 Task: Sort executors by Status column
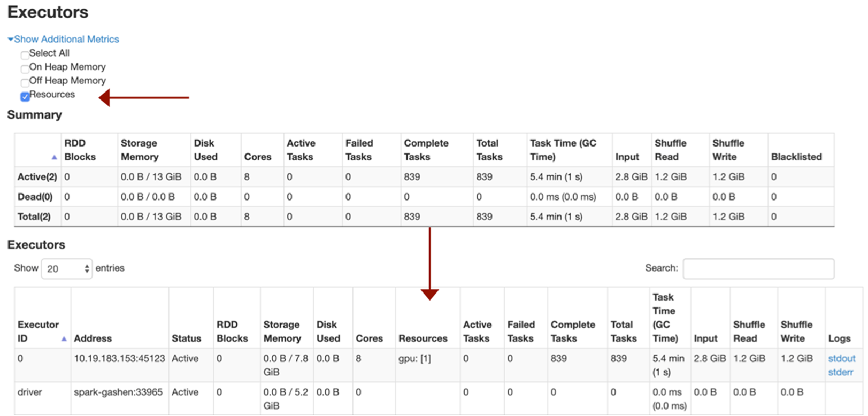186,338
